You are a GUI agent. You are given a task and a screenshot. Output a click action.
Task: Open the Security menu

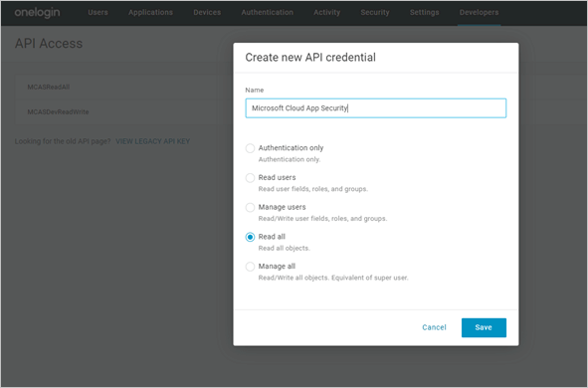tap(375, 12)
